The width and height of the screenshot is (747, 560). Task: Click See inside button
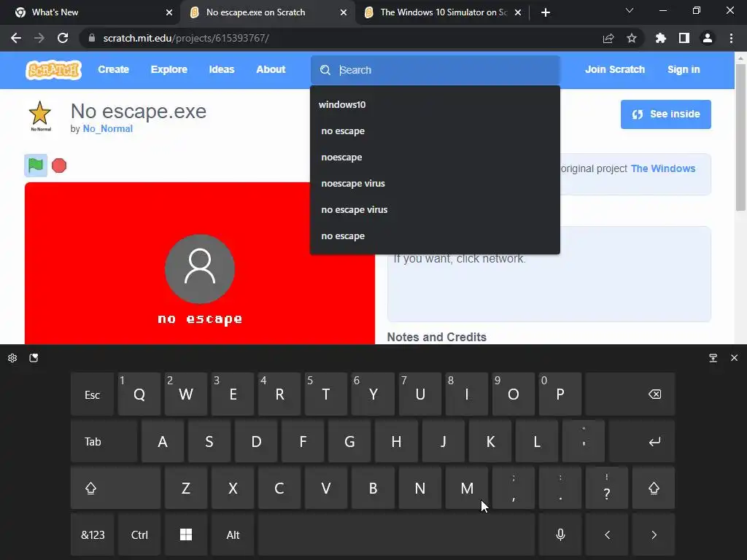coord(665,114)
